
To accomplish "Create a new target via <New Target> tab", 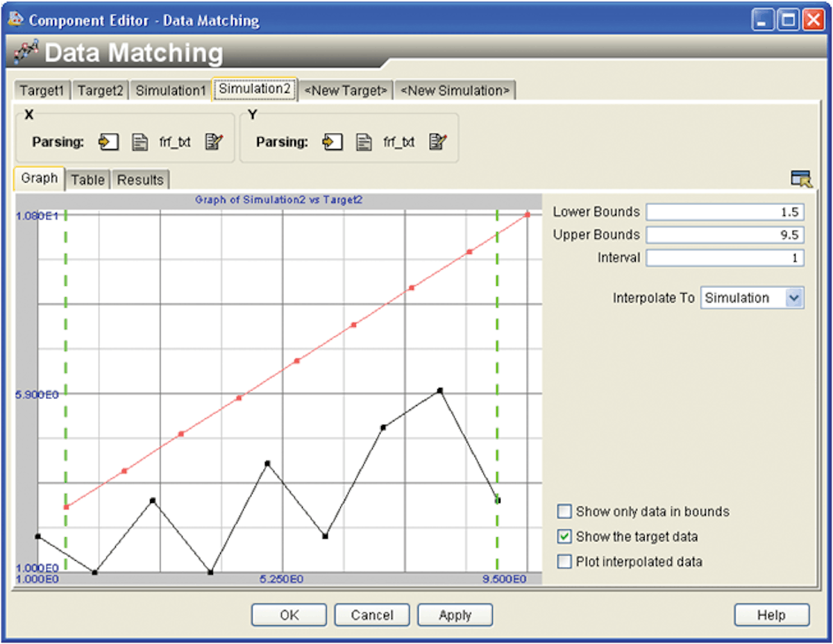I will (346, 90).
